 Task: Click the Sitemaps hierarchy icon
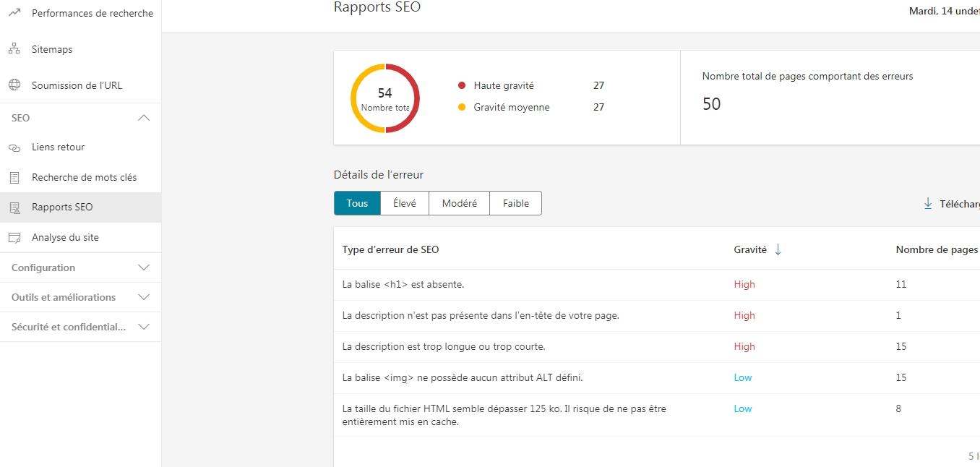tap(14, 49)
